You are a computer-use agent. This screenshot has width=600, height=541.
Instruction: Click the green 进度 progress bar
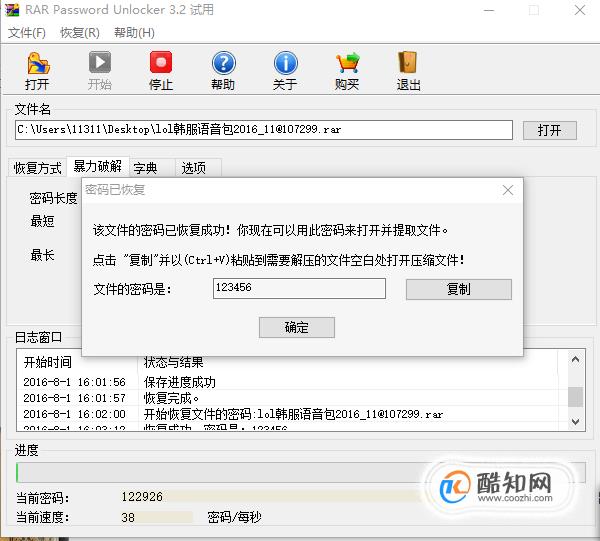[301, 473]
